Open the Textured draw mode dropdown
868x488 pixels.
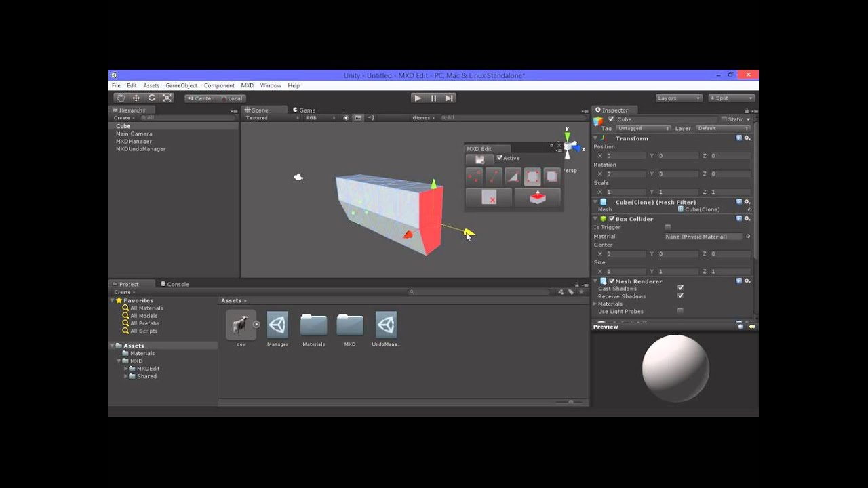[271, 118]
